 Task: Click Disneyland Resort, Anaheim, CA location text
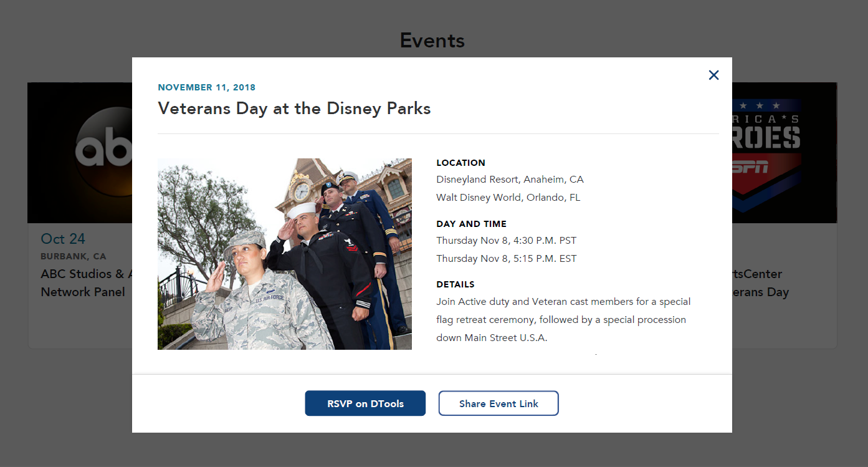pyautogui.click(x=510, y=180)
